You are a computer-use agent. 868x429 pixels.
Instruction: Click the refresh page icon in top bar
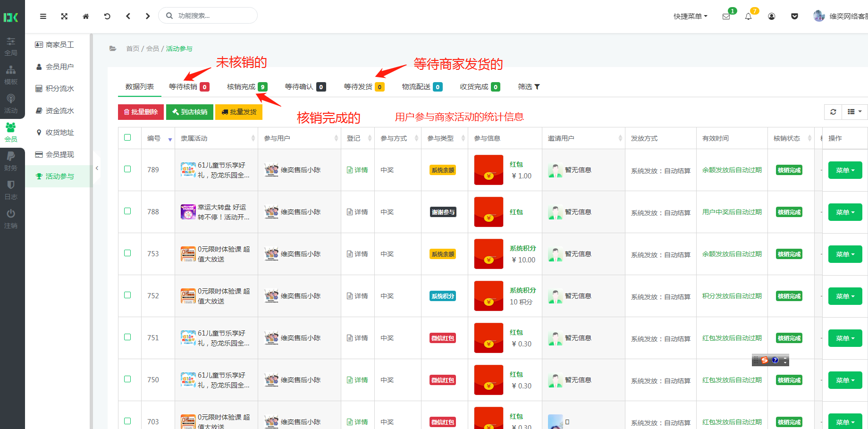click(107, 16)
